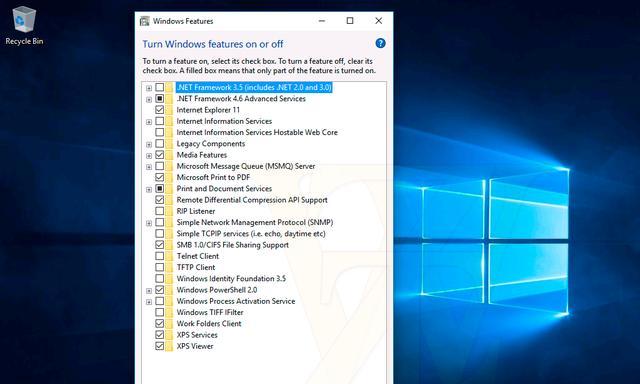
Task: Expand .NET Framework 4.6 Advanced Services node
Action: [149, 100]
